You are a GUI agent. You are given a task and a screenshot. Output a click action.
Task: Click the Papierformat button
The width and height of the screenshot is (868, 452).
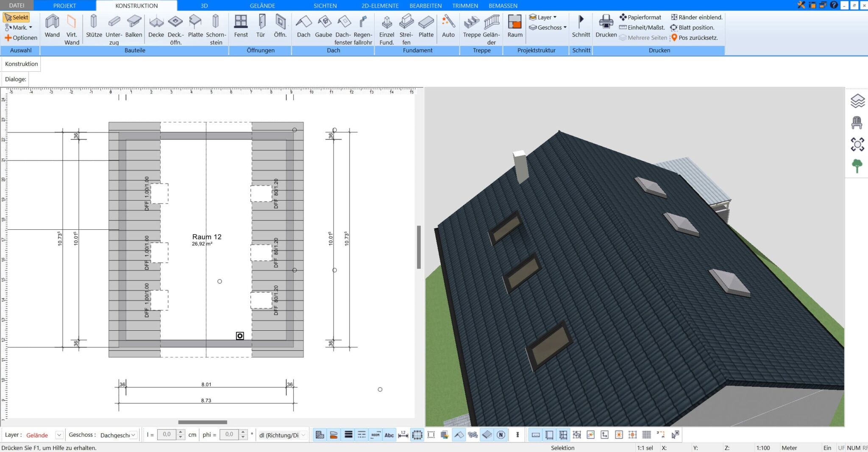click(640, 17)
